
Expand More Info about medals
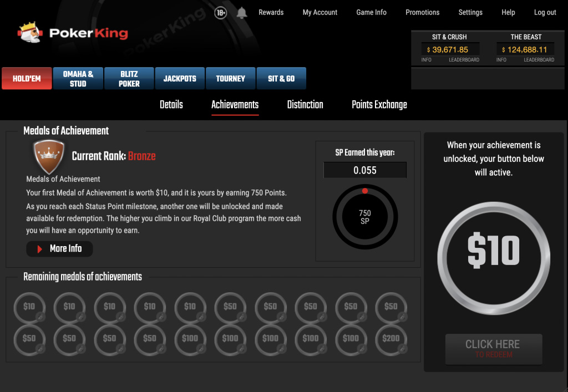click(x=60, y=249)
